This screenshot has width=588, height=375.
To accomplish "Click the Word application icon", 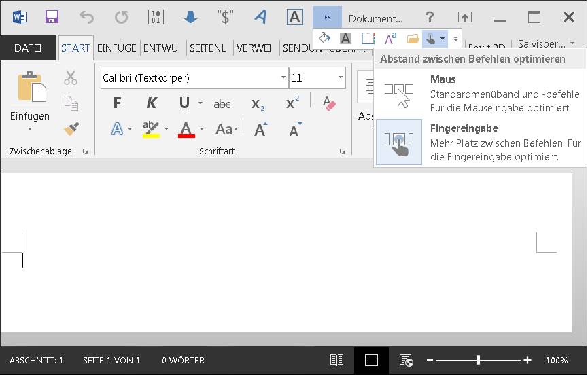I will tap(19, 17).
